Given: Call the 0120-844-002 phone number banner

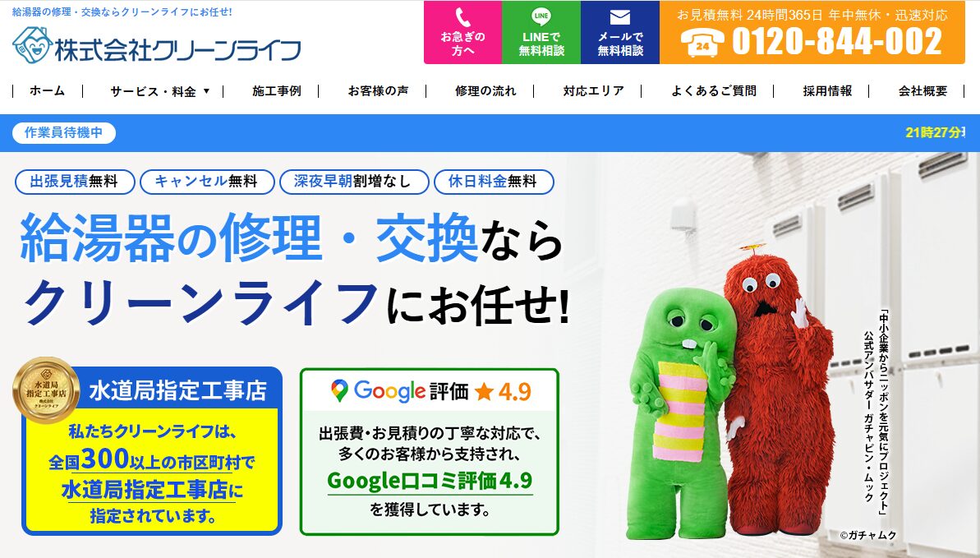Looking at the screenshot, I should [812, 33].
